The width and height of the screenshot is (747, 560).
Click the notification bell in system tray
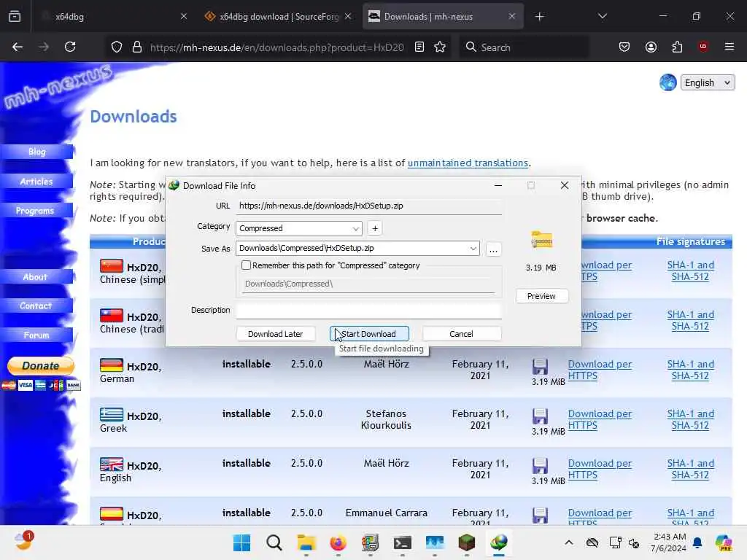click(x=697, y=542)
